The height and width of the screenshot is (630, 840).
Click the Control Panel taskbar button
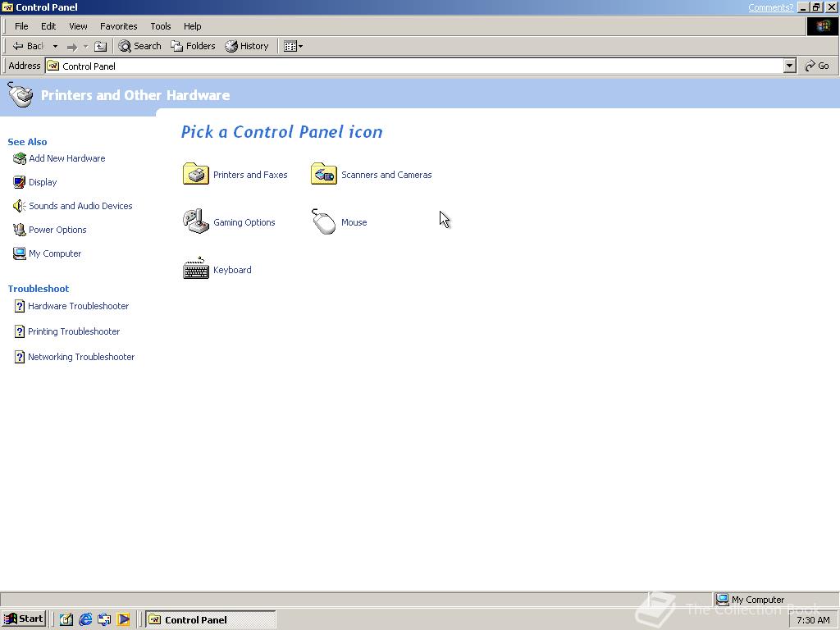(211, 619)
